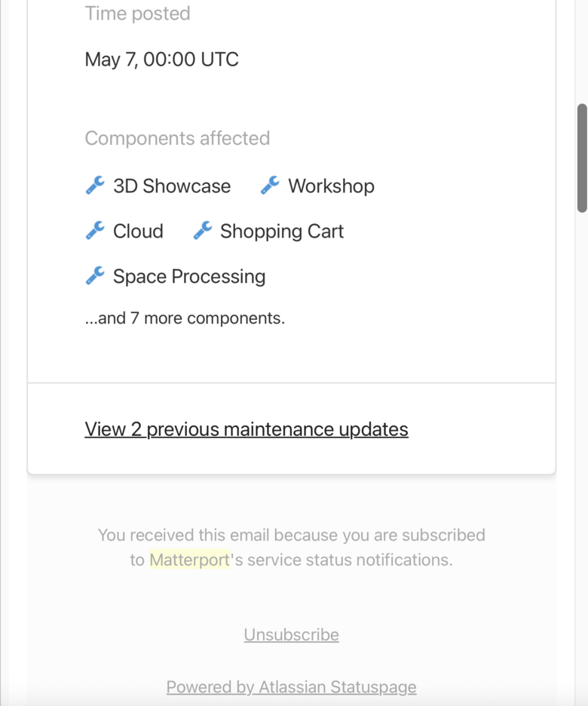Click the Time posted label
The width and height of the screenshot is (588, 706).
[x=138, y=14]
